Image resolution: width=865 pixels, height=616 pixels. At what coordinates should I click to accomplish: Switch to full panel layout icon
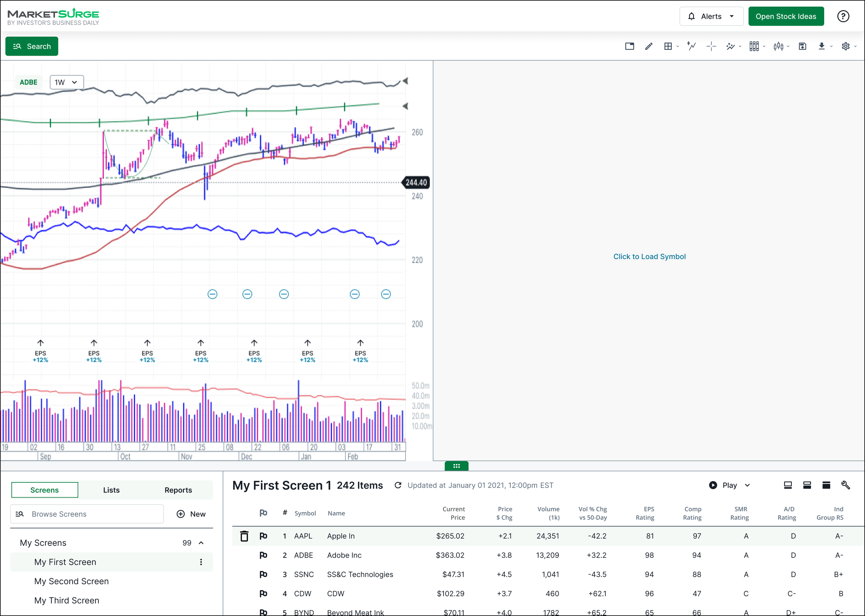coord(826,485)
